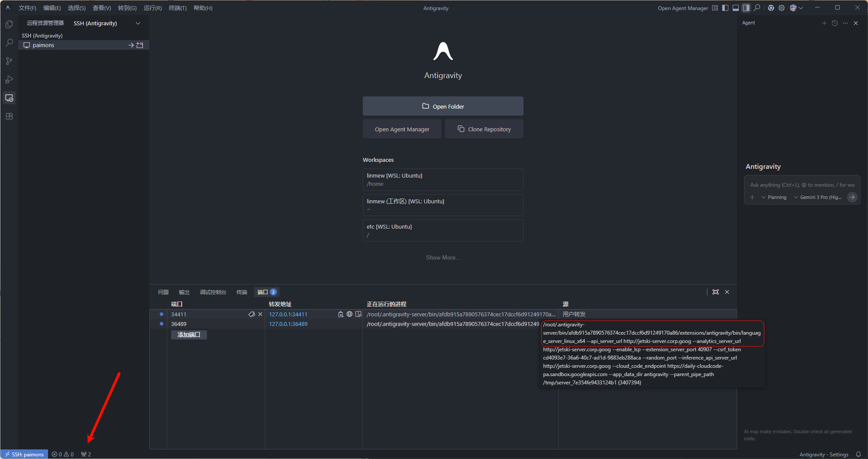Open the Source Control view icon
The width and height of the screenshot is (868, 459).
[x=9, y=61]
